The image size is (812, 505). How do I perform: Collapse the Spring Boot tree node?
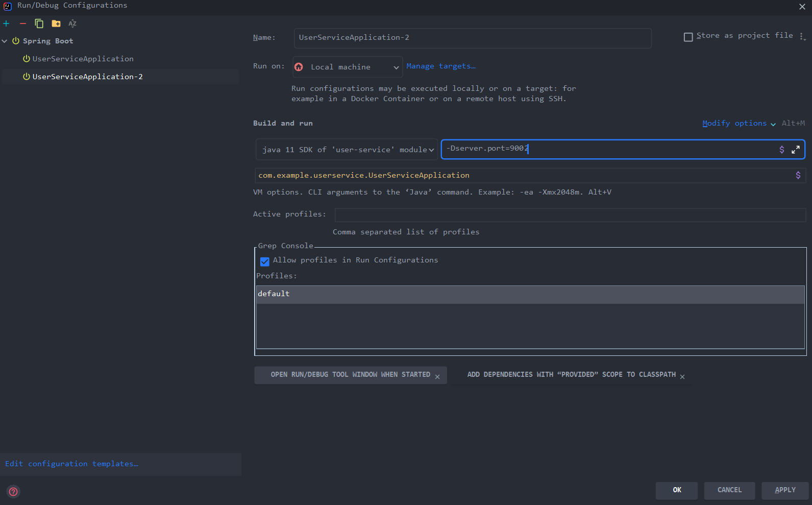point(5,41)
